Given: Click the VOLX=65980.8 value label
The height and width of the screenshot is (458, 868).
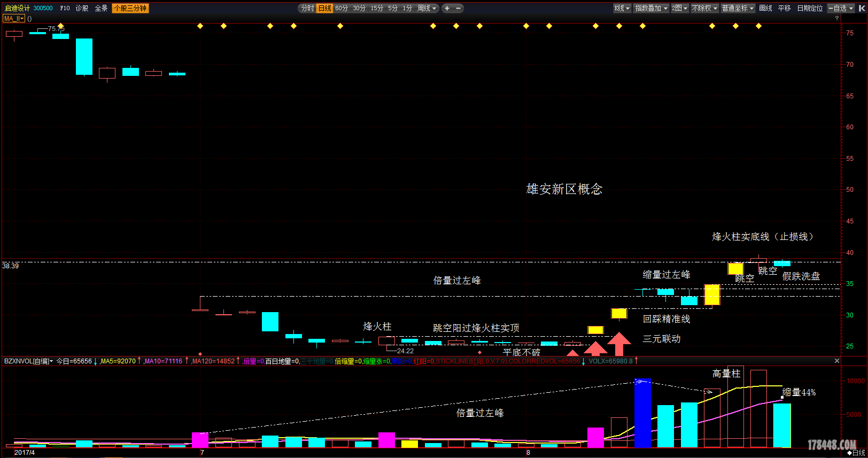Looking at the screenshot, I should [610, 361].
